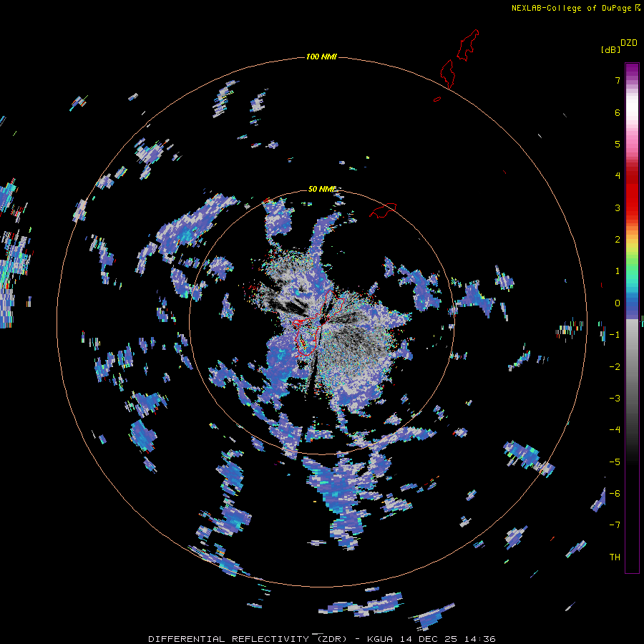Click the -5 value on the color scale

click(x=615, y=462)
